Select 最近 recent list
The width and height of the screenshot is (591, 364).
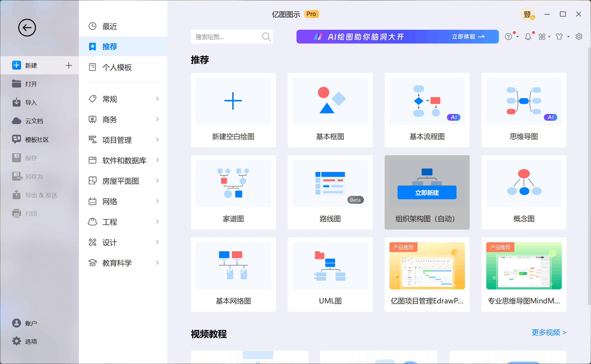pos(123,26)
